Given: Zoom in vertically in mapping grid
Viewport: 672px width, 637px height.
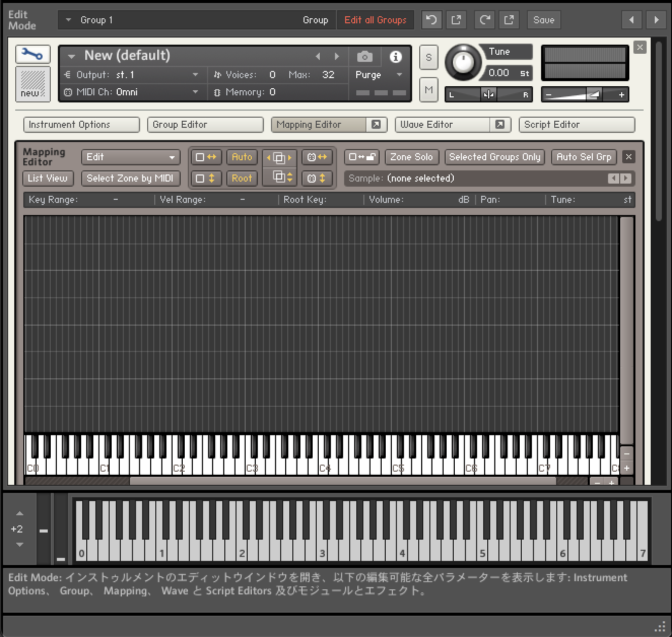Looking at the screenshot, I should 627,468.
